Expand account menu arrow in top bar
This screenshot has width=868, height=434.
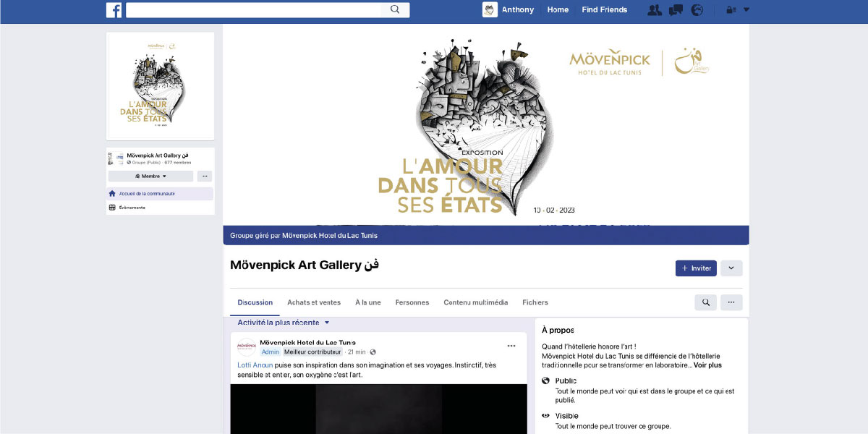(746, 10)
